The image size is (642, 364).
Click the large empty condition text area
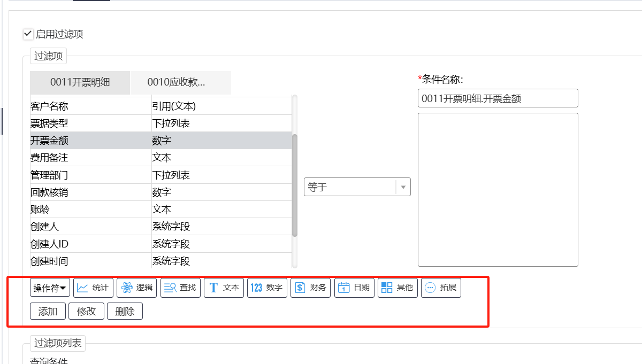coord(498,190)
